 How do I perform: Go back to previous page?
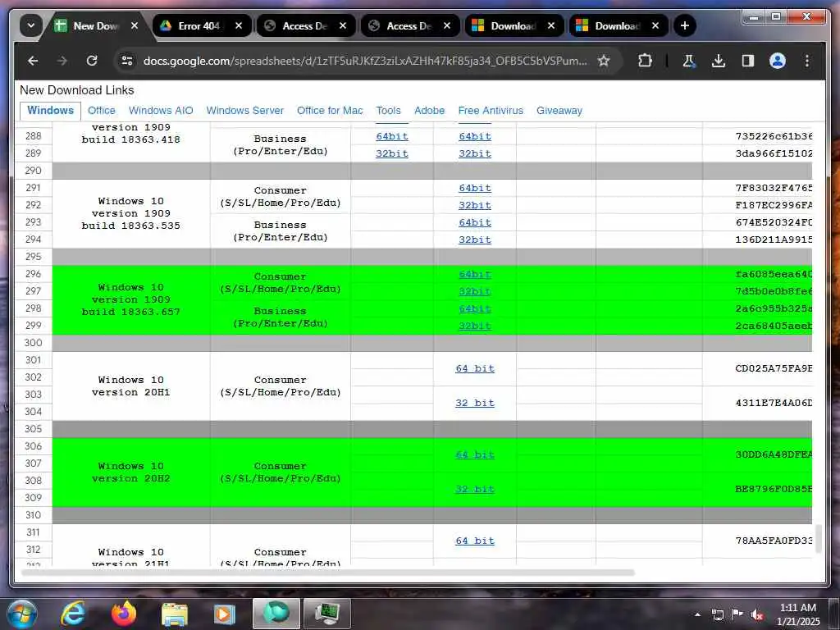coord(33,61)
